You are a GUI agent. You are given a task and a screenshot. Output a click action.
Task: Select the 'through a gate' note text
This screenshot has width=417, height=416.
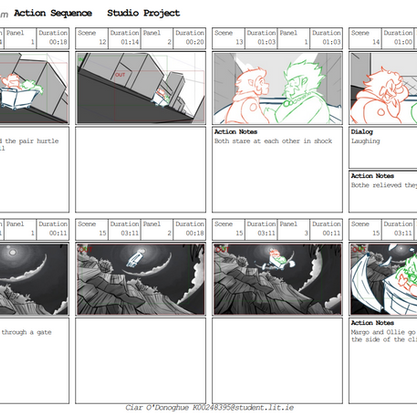click(x=26, y=332)
